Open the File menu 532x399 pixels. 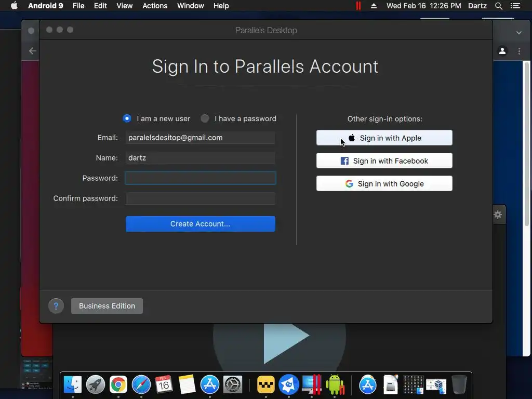[x=78, y=6]
